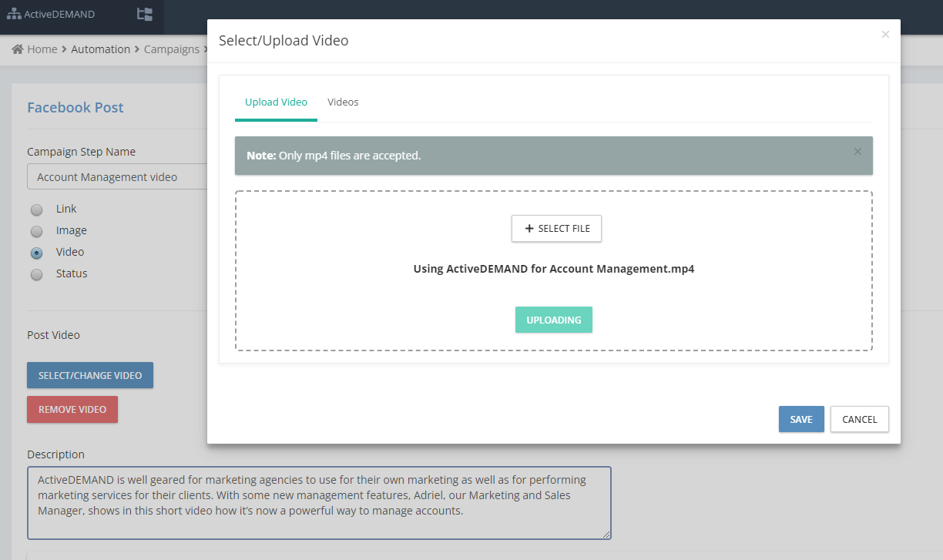Click the Post Video label

click(53, 335)
